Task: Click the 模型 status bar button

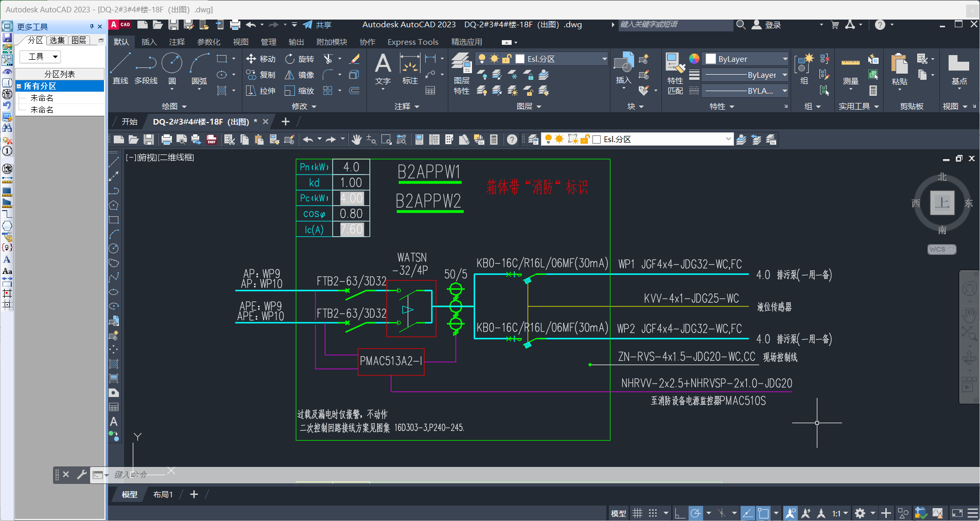Action: [x=618, y=513]
